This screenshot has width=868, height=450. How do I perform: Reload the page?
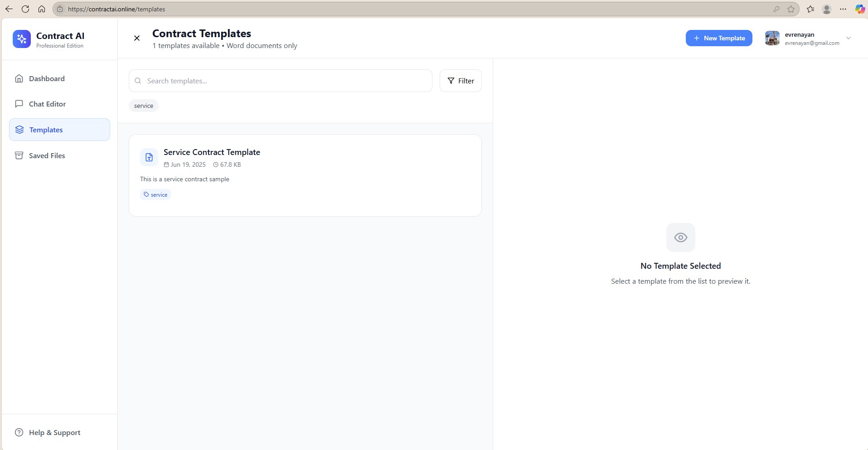coord(25,9)
